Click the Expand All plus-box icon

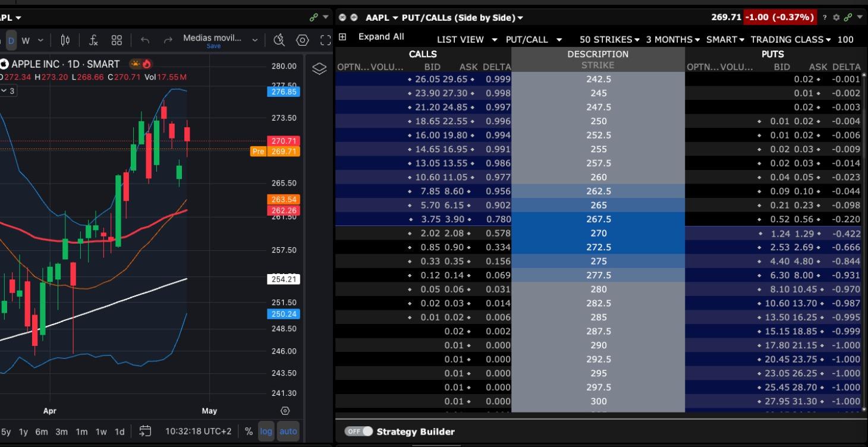point(342,37)
